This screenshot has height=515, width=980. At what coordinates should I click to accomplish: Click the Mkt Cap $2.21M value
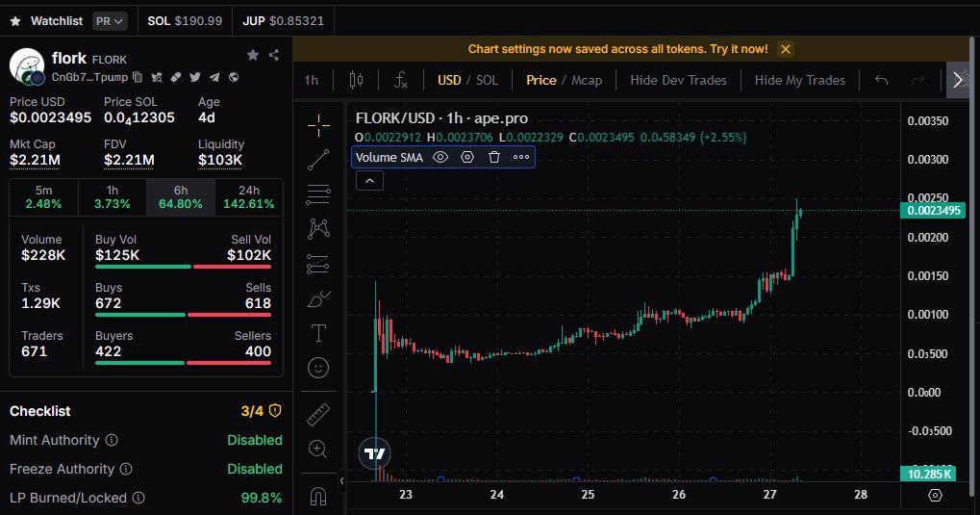coord(35,160)
